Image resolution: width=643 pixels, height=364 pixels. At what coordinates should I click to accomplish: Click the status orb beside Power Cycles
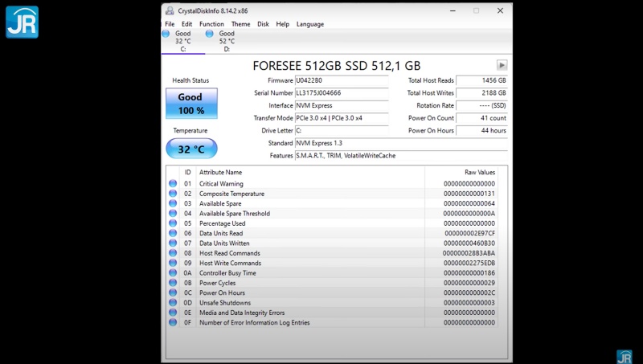(x=173, y=283)
